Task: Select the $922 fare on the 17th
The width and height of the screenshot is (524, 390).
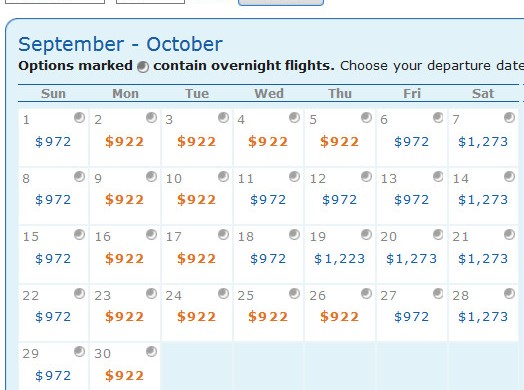Action: [196, 259]
